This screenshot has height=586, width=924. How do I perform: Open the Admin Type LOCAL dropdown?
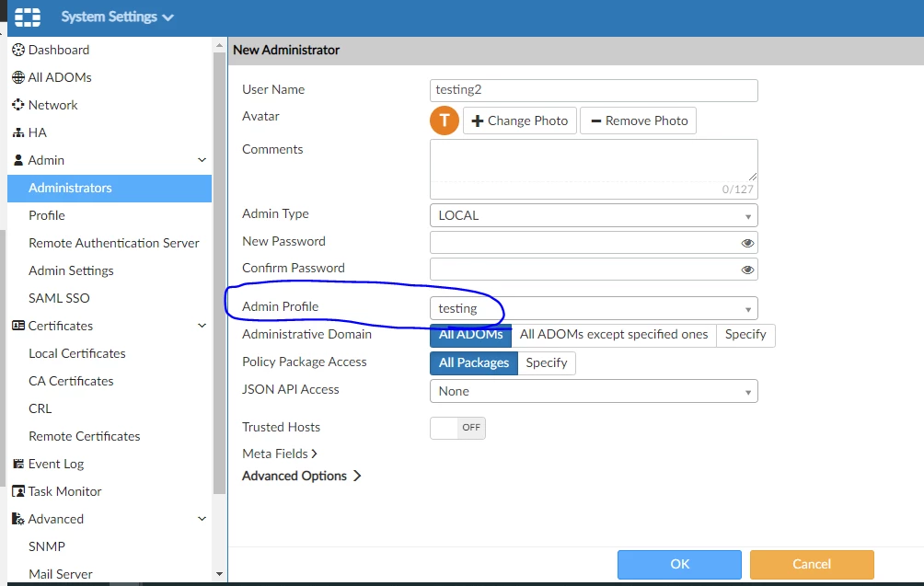(x=594, y=215)
